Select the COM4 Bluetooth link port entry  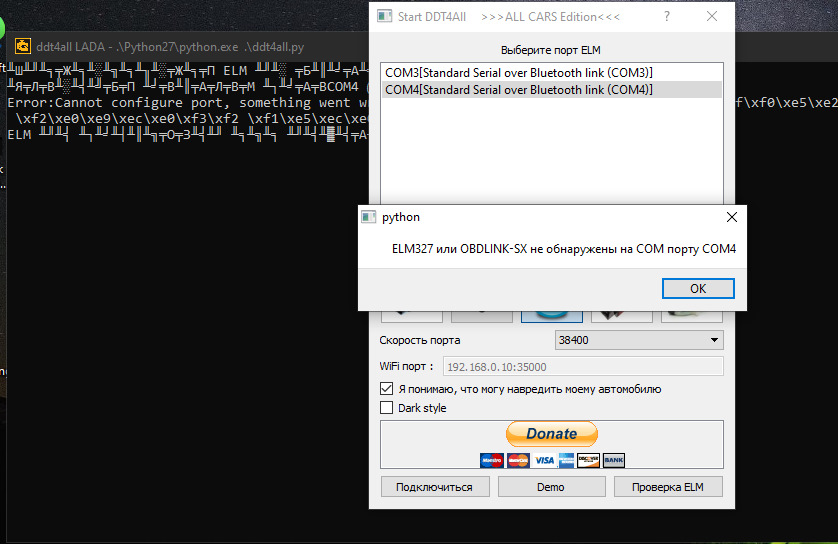(x=518, y=90)
